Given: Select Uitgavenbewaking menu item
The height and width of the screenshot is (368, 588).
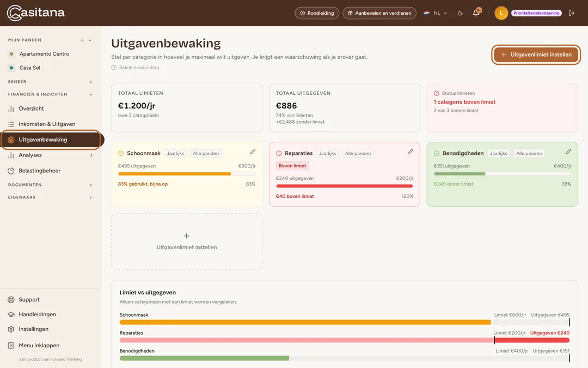Looking at the screenshot, I should 50,140.
